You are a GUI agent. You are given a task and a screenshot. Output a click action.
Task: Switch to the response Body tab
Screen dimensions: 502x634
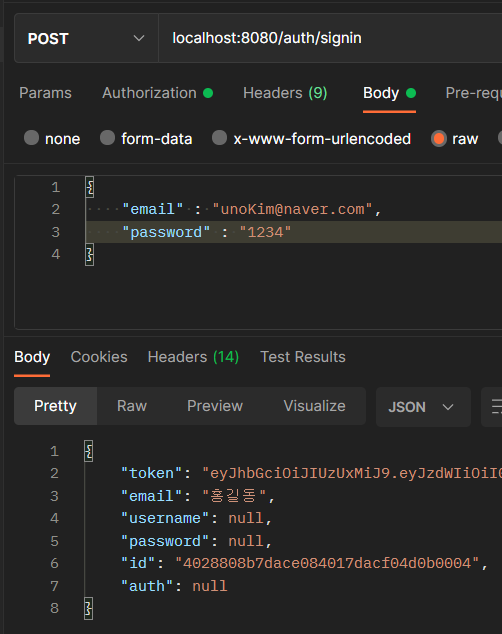[x=32, y=357]
